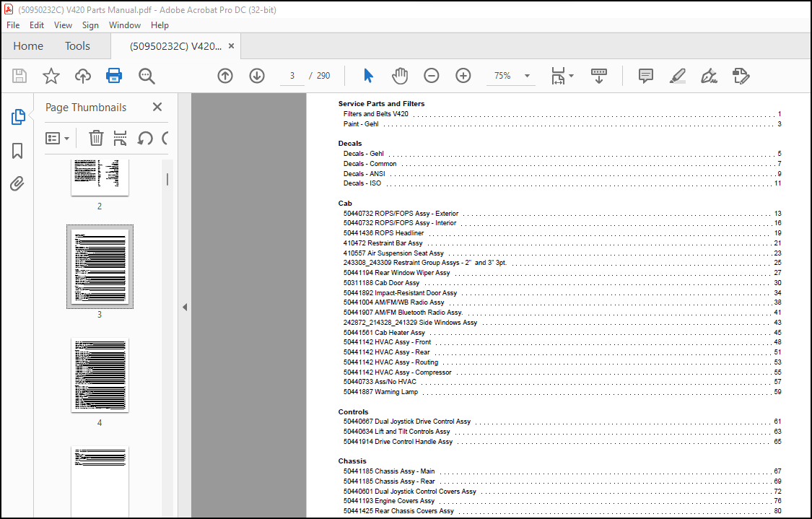812x519 pixels.
Task: Click the fit page scrolling icon
Action: click(x=558, y=76)
